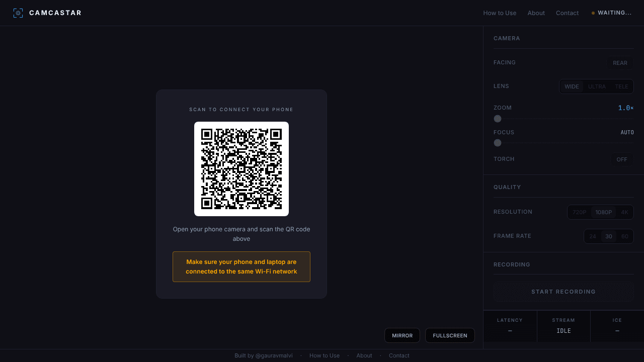The height and width of the screenshot is (362, 644).
Task: Click the MIRROR button
Action: [402, 335]
